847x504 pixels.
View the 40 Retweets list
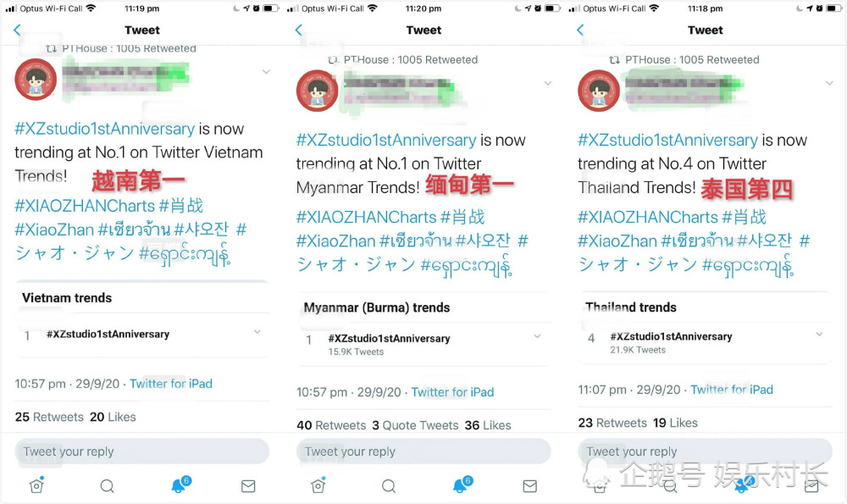click(x=331, y=425)
